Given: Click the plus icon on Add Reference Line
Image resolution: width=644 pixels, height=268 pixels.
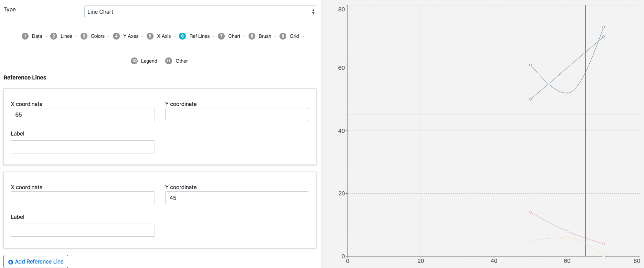Looking at the screenshot, I should [11, 262].
